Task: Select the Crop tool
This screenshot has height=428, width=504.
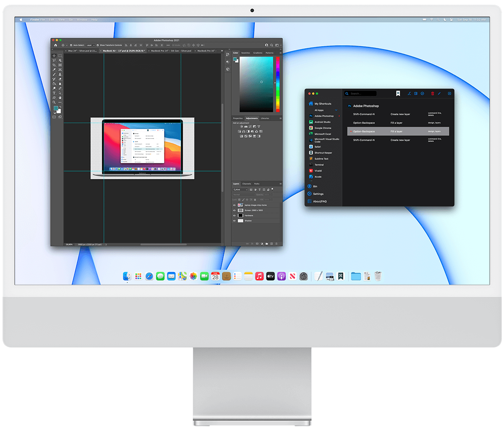Action: (x=54, y=65)
